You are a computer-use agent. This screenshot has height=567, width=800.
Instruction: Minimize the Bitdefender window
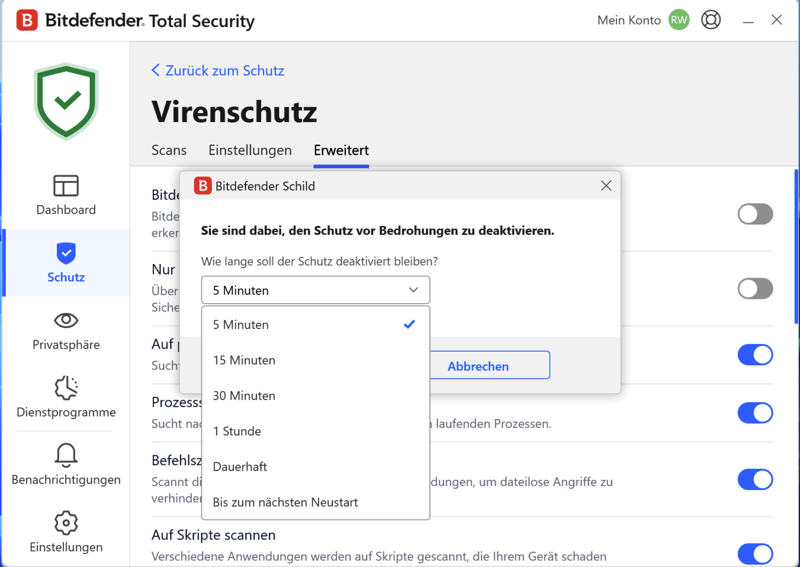tap(748, 21)
